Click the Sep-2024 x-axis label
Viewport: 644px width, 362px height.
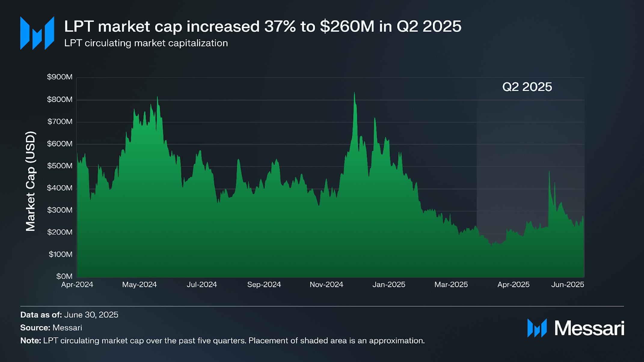click(x=264, y=284)
